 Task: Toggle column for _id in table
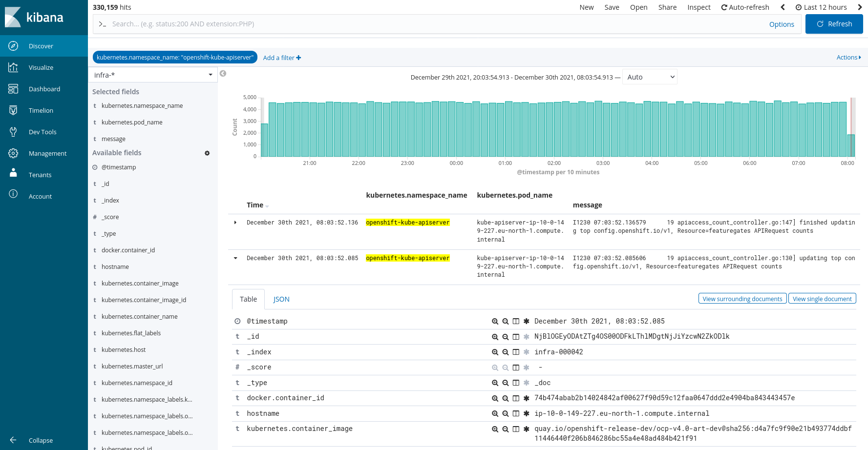(x=516, y=337)
